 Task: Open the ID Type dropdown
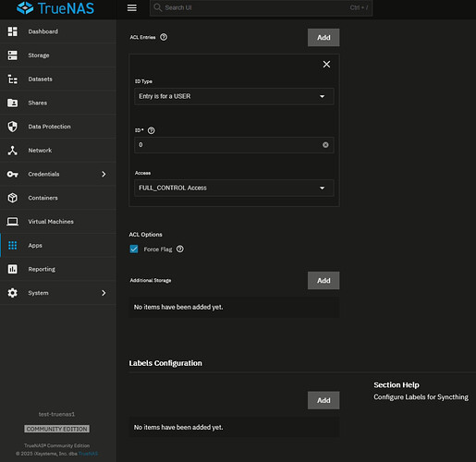pos(234,96)
